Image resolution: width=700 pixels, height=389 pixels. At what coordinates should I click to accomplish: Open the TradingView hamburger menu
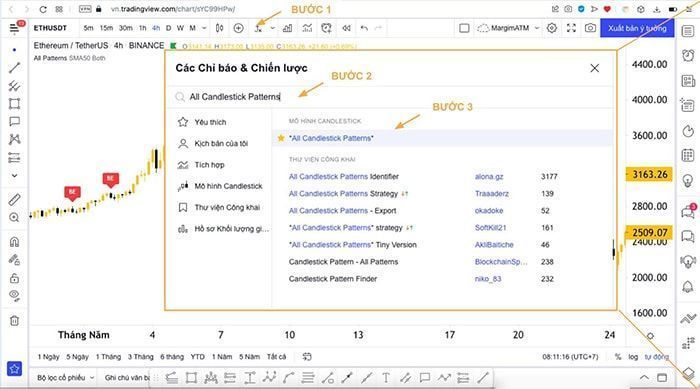tap(14, 28)
